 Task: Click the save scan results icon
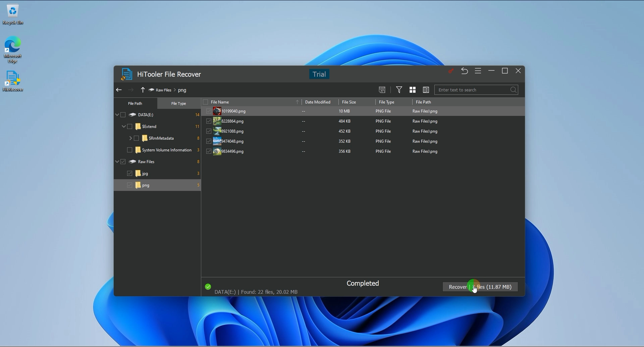[x=382, y=90]
